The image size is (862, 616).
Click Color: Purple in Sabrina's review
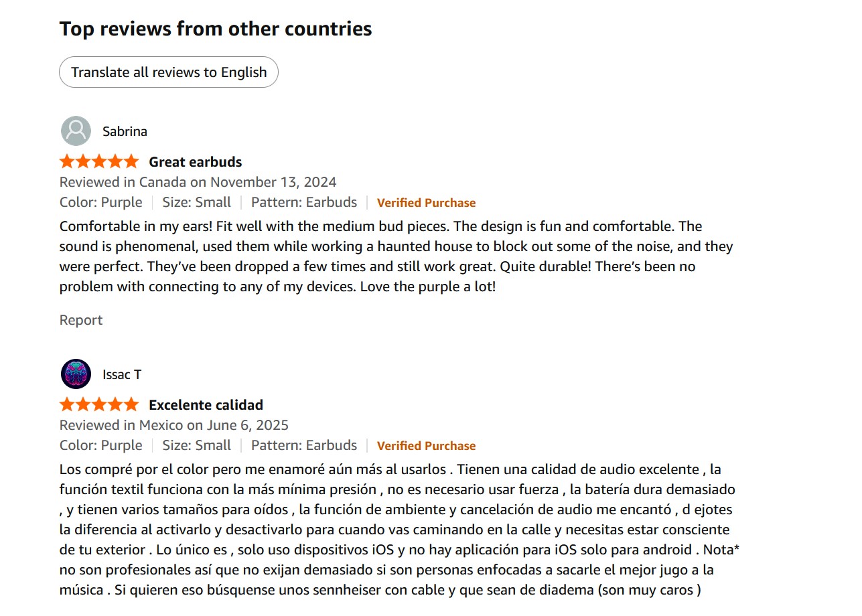[100, 202]
